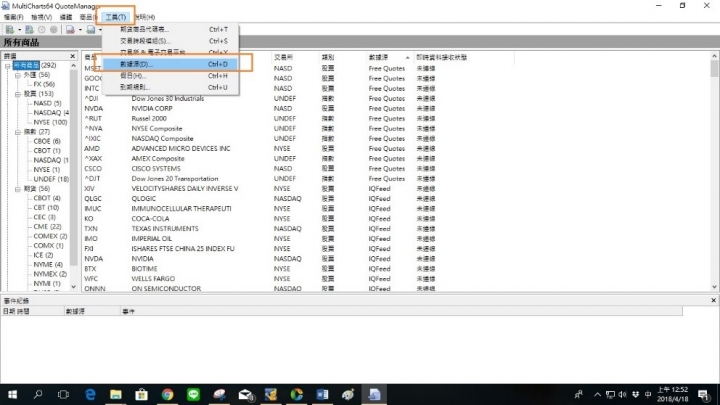Viewport: 720px width, 405px height.
Task: Open LINE app from taskbar
Action: (193, 394)
